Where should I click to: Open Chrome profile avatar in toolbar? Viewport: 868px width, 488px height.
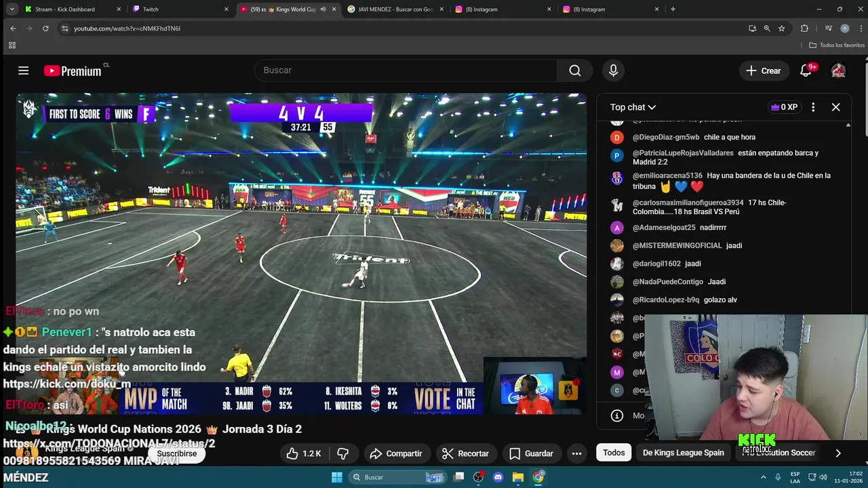tap(844, 28)
